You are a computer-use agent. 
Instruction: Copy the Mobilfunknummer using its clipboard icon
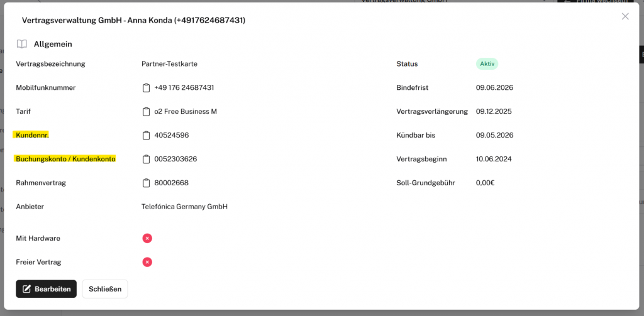(146, 88)
